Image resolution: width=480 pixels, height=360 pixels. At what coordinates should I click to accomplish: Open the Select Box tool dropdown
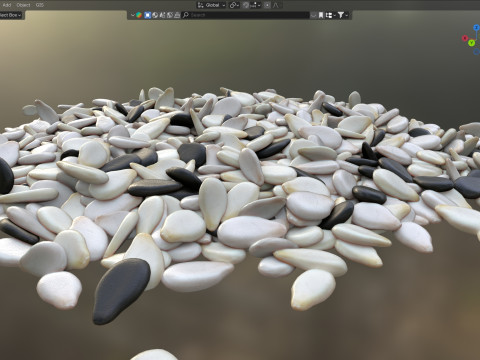[x=11, y=15]
